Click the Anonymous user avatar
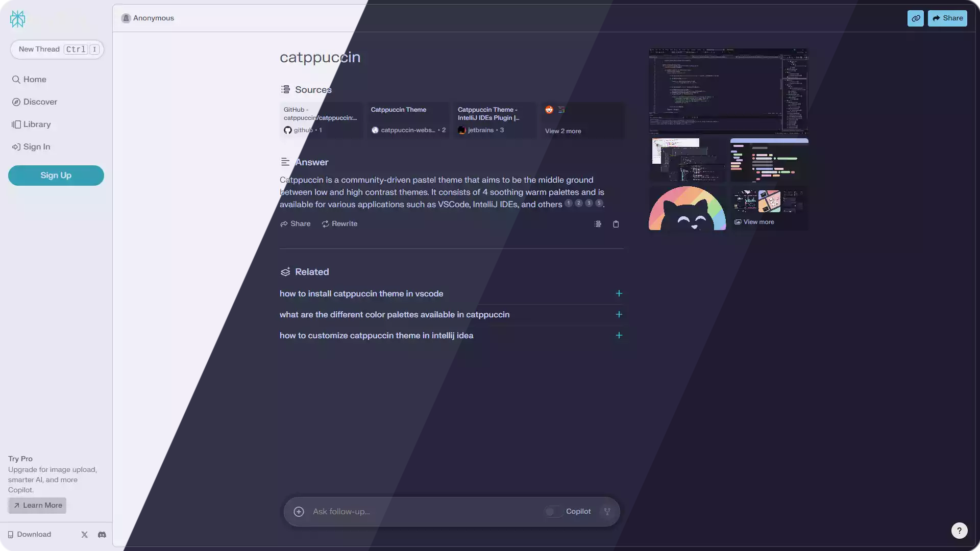 (x=126, y=18)
